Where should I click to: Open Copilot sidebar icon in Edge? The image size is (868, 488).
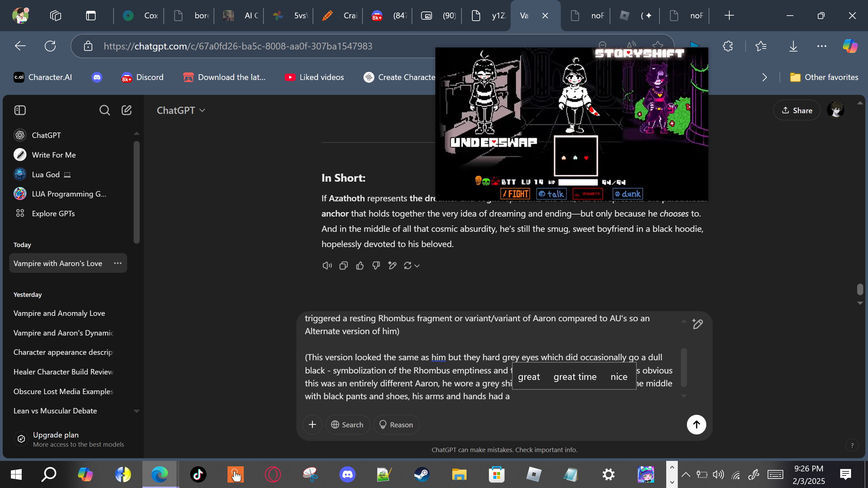click(x=850, y=46)
